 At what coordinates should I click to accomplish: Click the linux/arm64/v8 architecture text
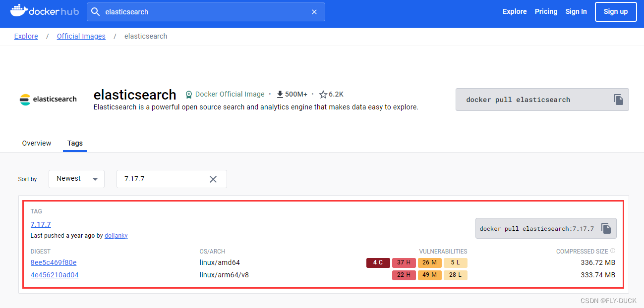224,275
